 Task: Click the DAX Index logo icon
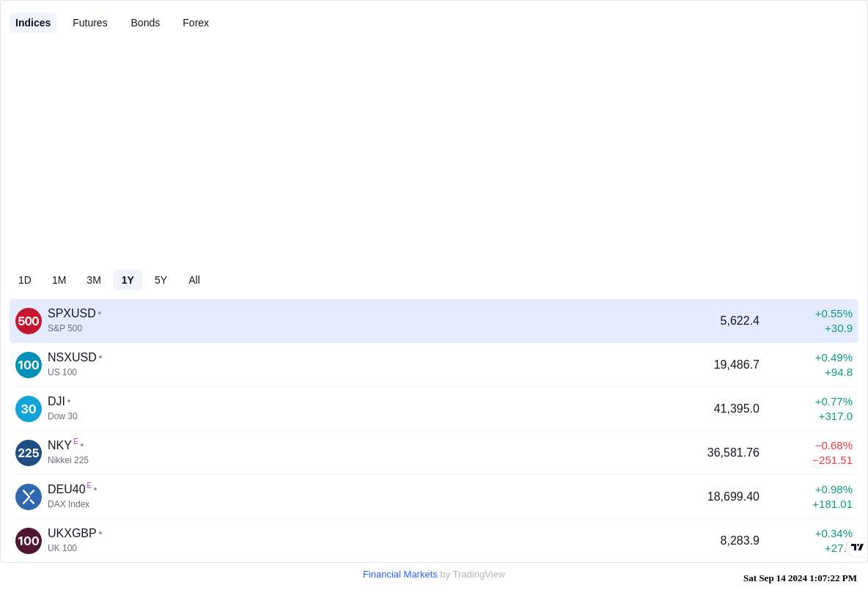point(29,497)
